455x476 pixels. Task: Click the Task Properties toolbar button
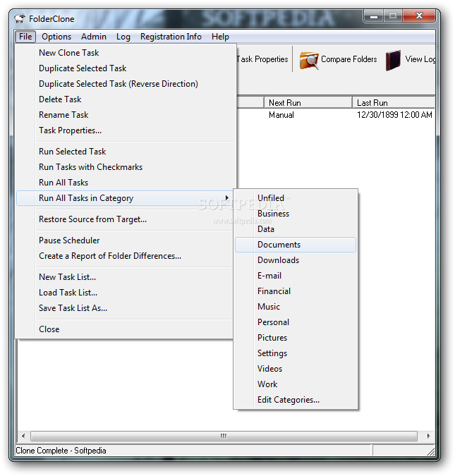(262, 59)
